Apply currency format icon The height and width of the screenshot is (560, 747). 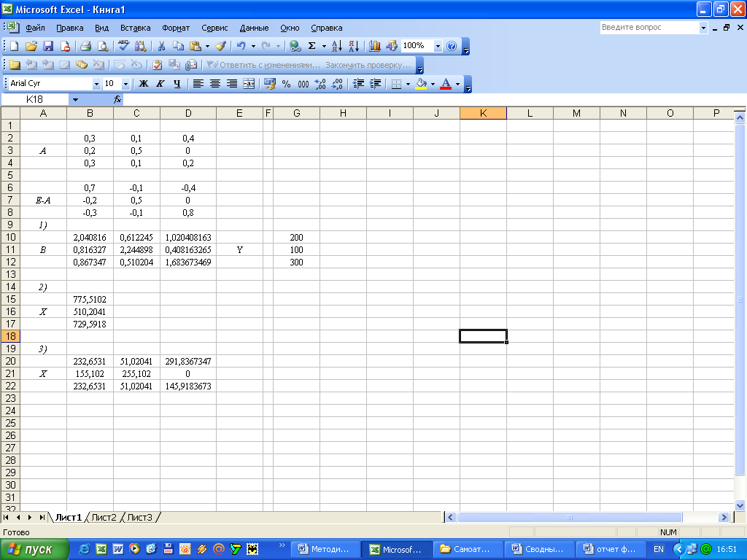tap(270, 85)
